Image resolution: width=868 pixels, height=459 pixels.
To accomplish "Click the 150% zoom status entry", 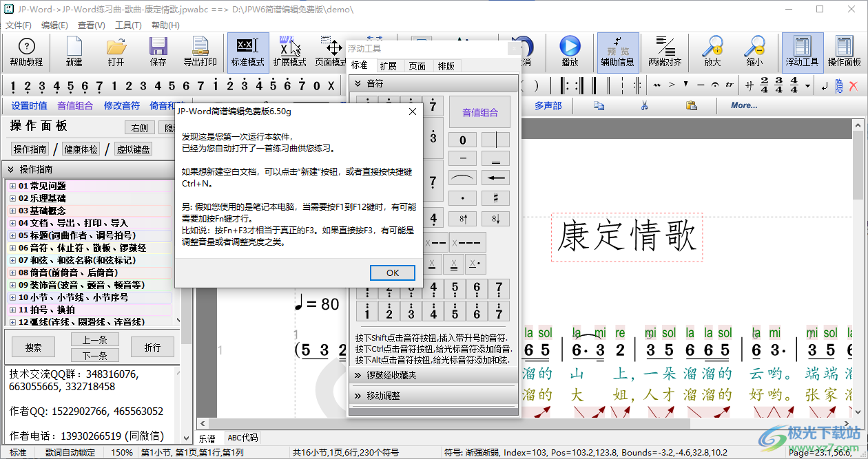I will tap(122, 453).
